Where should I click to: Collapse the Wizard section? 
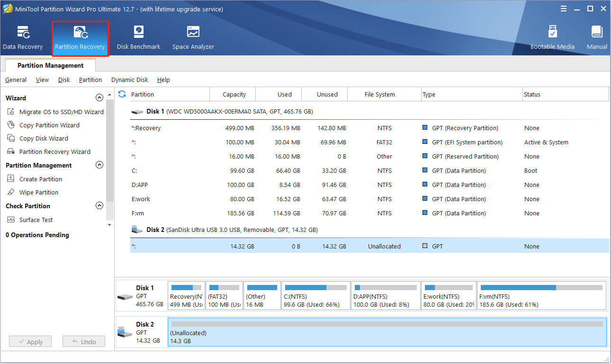click(99, 98)
